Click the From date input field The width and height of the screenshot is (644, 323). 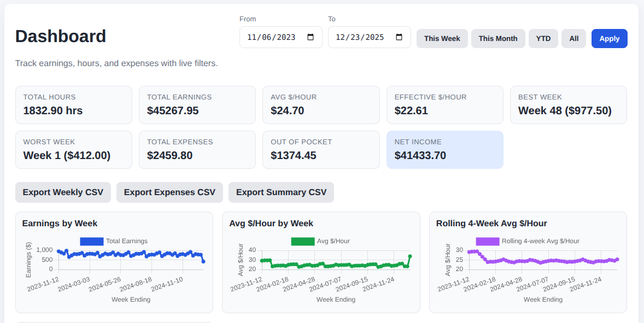coord(272,37)
